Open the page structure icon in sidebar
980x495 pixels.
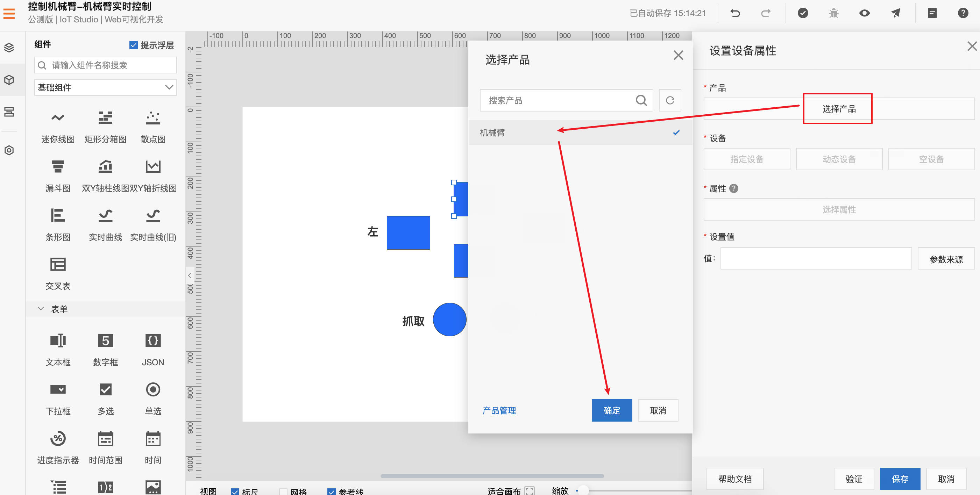pyautogui.click(x=9, y=112)
